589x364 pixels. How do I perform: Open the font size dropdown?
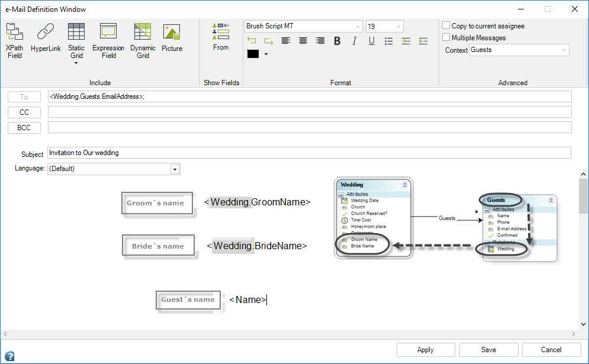[x=398, y=26]
